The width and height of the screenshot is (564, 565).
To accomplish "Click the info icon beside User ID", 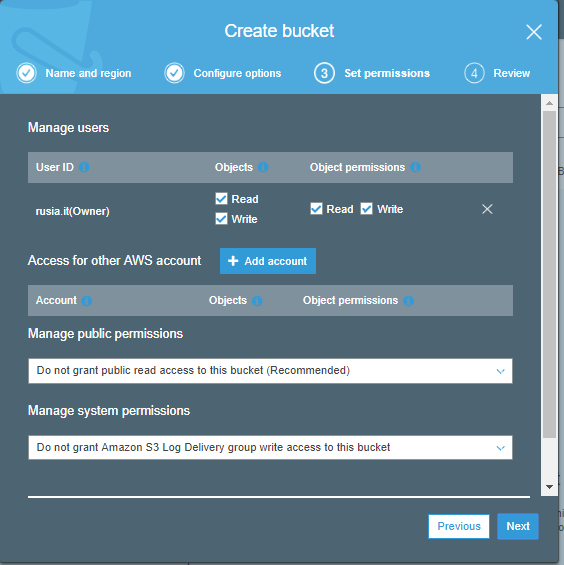I will point(84,167).
